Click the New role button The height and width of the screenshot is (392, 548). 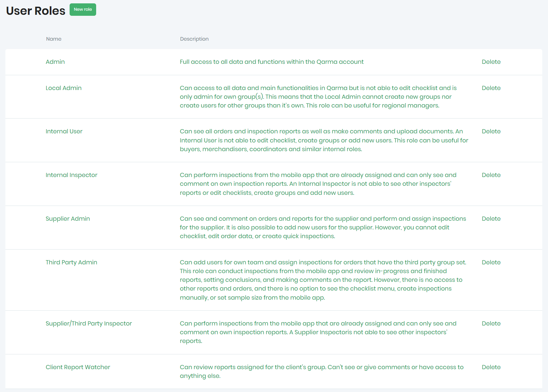pyautogui.click(x=83, y=9)
